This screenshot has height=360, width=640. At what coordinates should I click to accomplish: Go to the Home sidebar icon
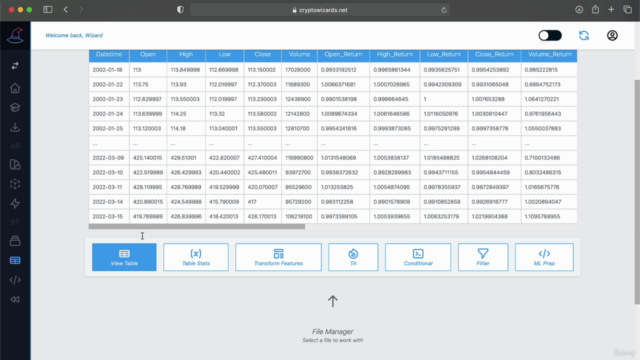[x=15, y=88]
